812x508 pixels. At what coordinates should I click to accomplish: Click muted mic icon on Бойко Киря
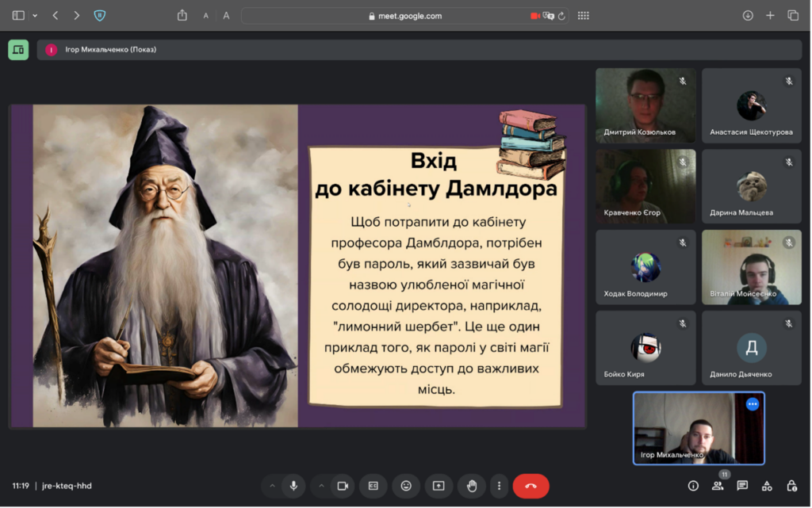[x=683, y=323]
